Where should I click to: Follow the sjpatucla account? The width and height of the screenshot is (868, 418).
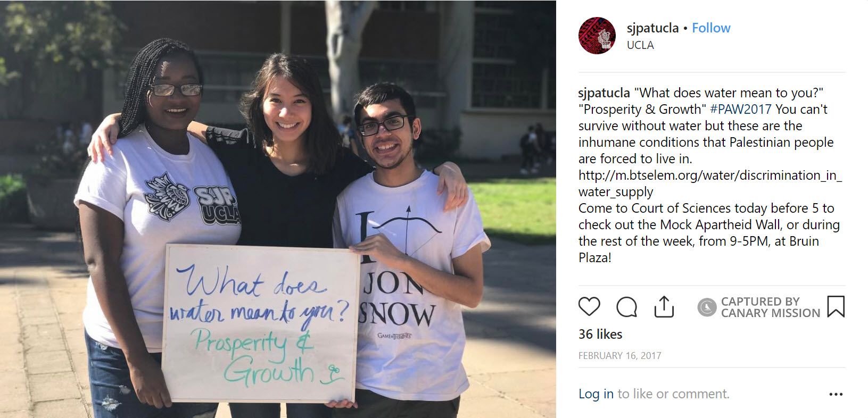pos(711,28)
